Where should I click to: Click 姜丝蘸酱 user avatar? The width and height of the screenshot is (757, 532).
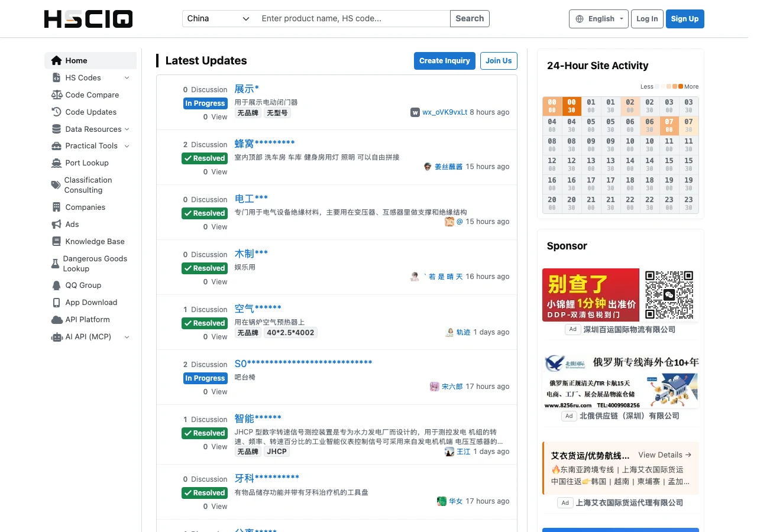(x=428, y=167)
